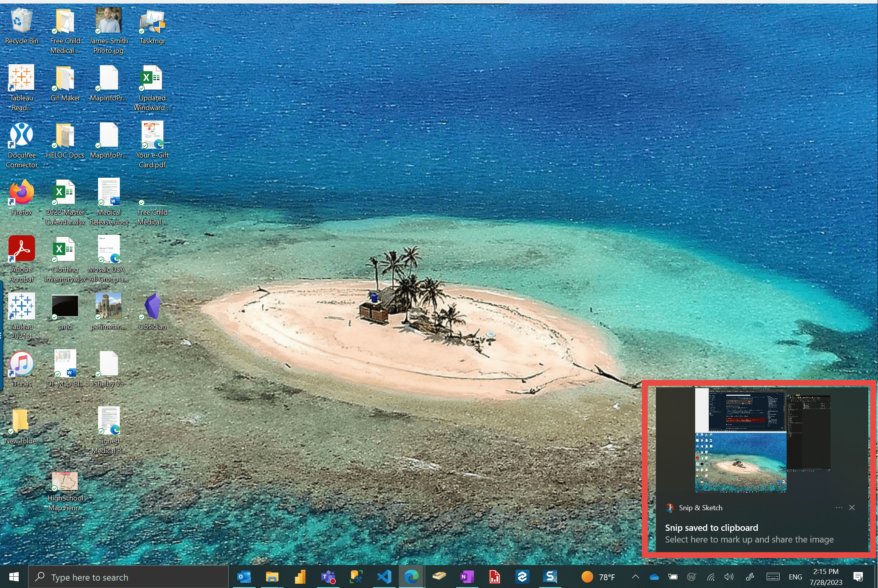Screen dimensions: 878x588
Task: Click the snip preview thumbnail in notification
Action: [762, 440]
